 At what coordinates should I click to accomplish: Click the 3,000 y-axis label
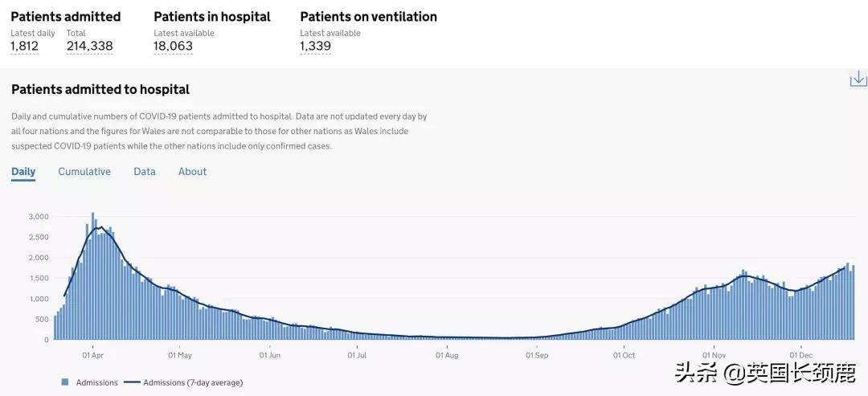39,217
